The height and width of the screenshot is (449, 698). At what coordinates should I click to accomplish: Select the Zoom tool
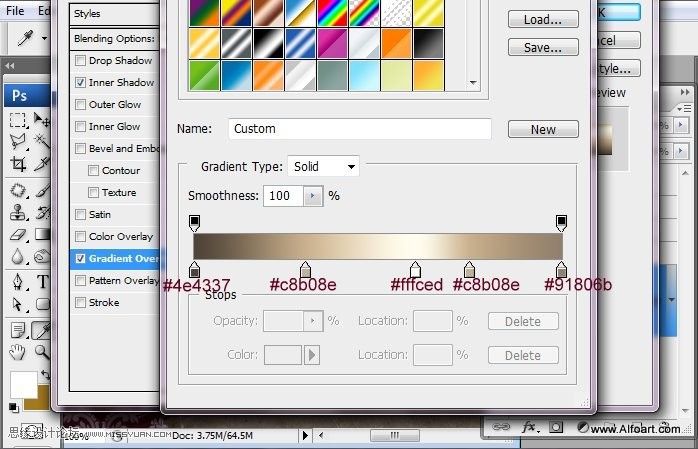(x=42, y=352)
